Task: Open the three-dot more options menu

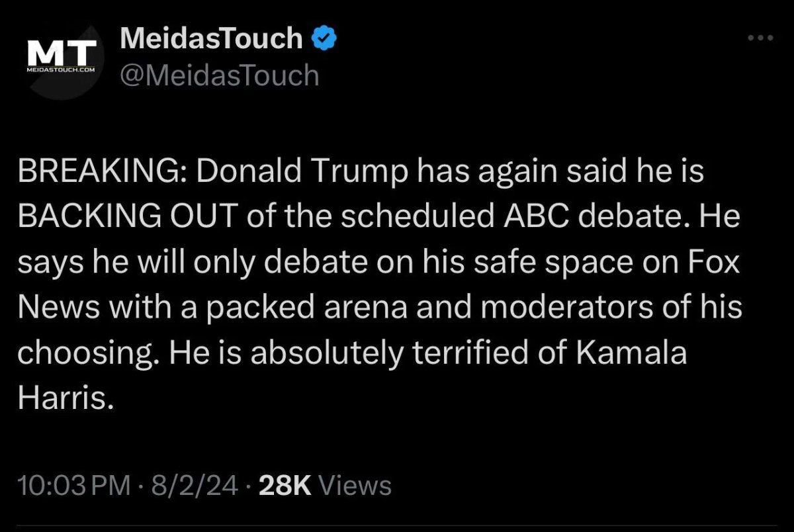Action: 760,38
